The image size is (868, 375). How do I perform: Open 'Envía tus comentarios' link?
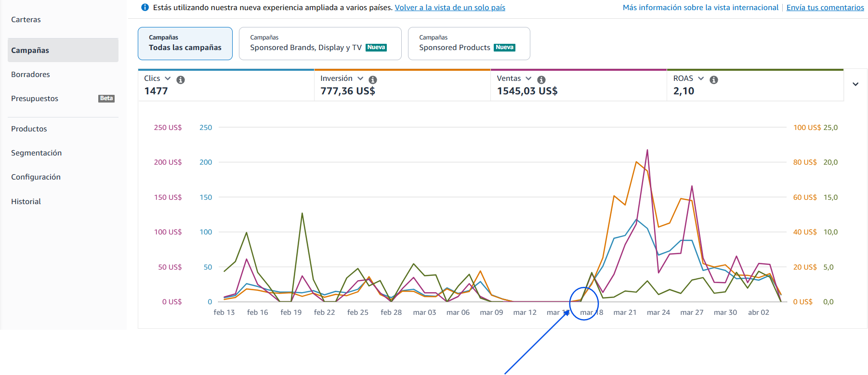click(x=825, y=8)
